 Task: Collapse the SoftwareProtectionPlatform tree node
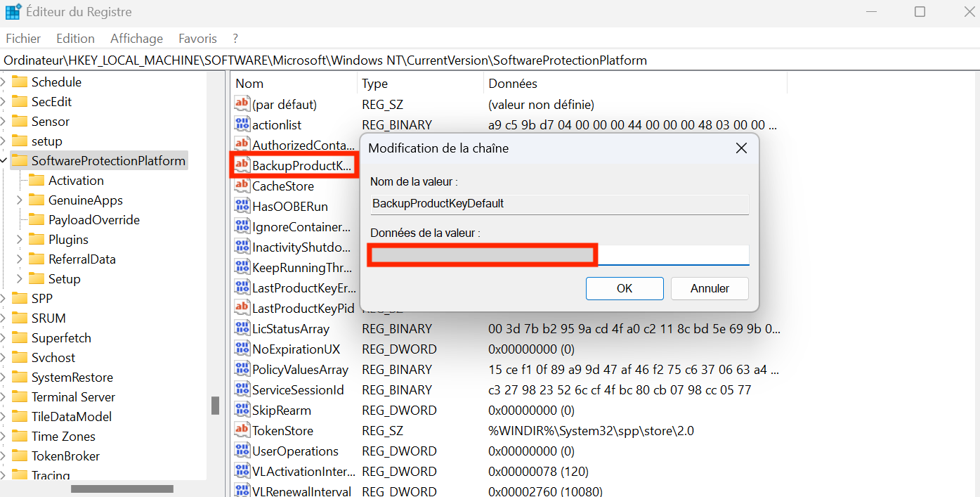click(x=4, y=160)
